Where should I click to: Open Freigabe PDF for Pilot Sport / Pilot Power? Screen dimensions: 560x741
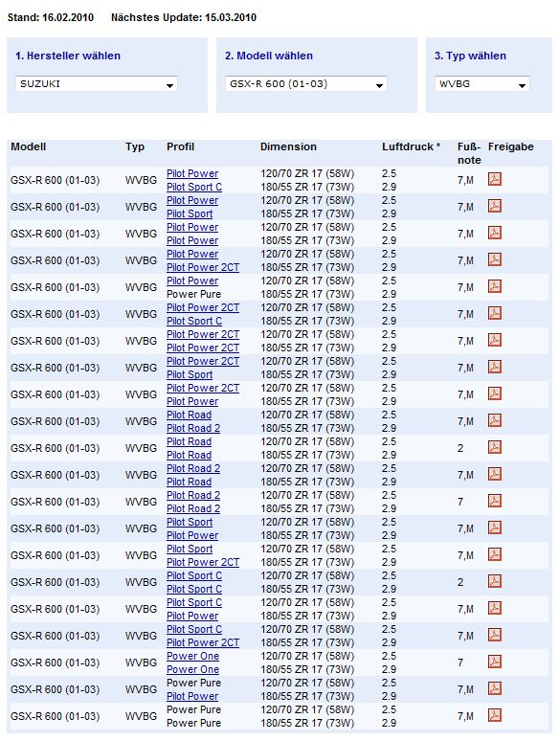[x=495, y=528]
